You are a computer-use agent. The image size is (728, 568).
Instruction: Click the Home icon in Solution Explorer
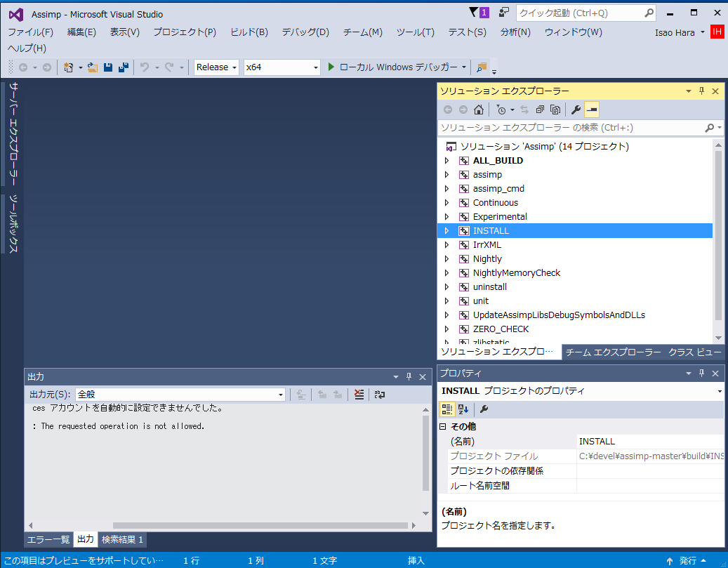pos(479,110)
